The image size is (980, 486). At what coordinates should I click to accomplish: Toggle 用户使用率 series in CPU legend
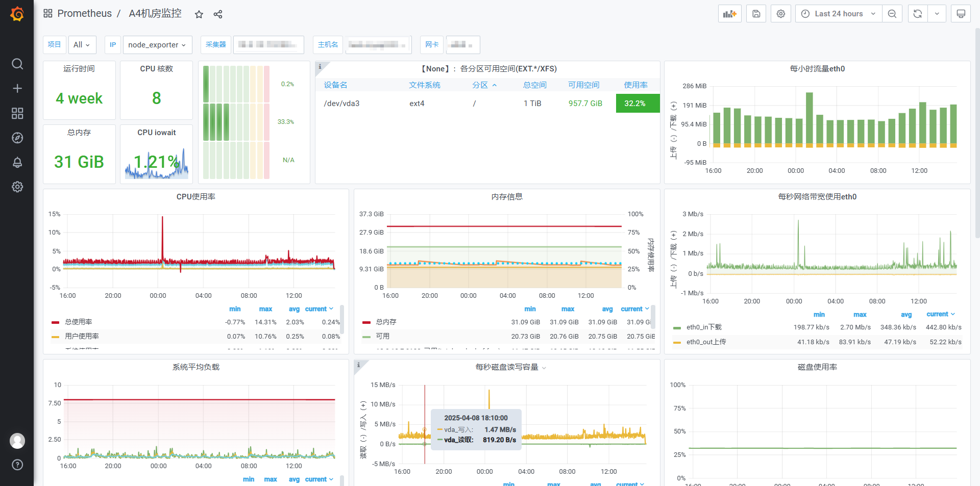pyautogui.click(x=82, y=337)
